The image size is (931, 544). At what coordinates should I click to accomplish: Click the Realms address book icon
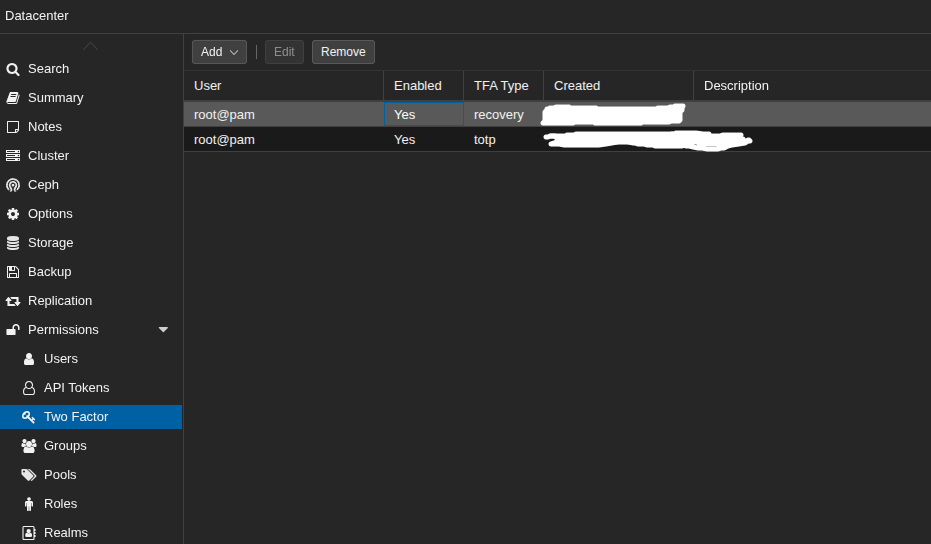28,533
